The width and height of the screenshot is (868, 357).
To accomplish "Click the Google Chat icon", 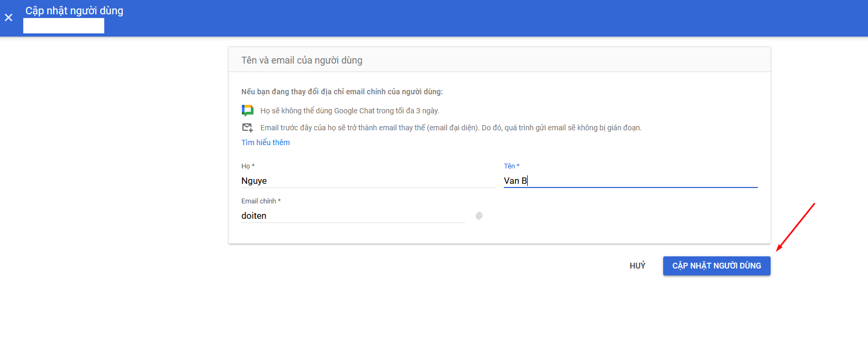I will pos(247,110).
